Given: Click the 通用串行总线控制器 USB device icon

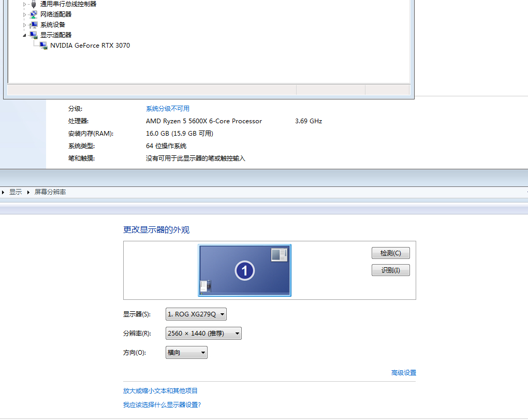Looking at the screenshot, I should tap(33, 4).
